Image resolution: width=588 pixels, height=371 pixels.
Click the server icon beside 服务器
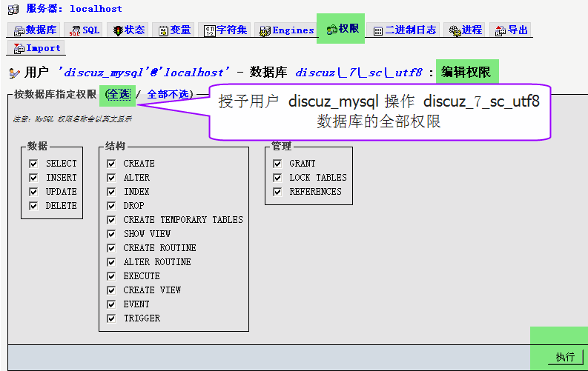[13, 10]
